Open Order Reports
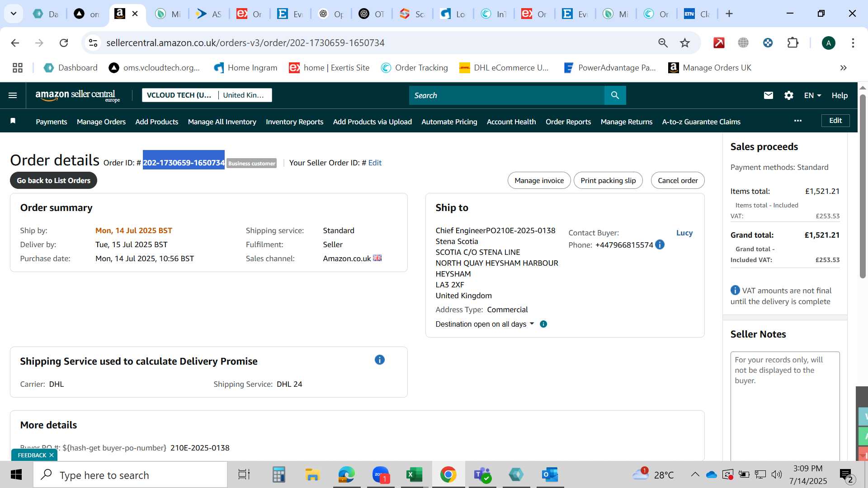 [x=568, y=122]
